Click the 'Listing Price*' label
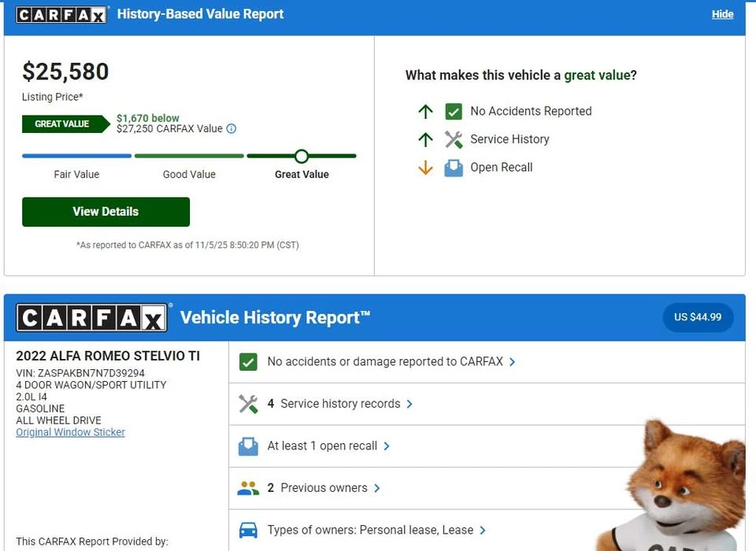 (53, 97)
